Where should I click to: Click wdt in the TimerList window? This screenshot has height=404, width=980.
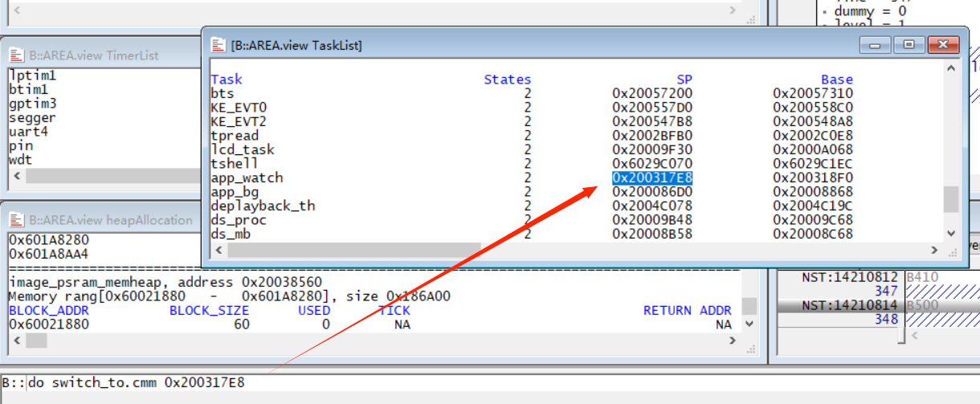[x=21, y=160]
